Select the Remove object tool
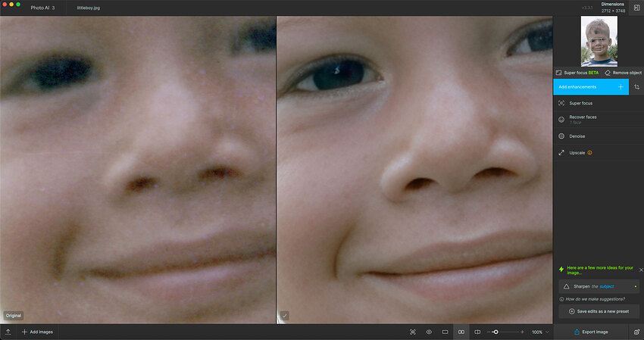The image size is (644, 340). click(x=623, y=73)
